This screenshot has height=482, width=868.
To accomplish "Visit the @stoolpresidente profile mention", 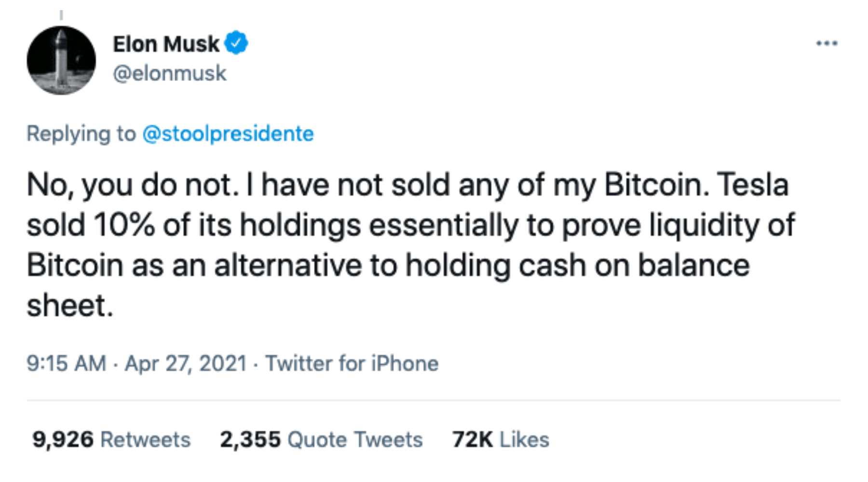I will [228, 134].
